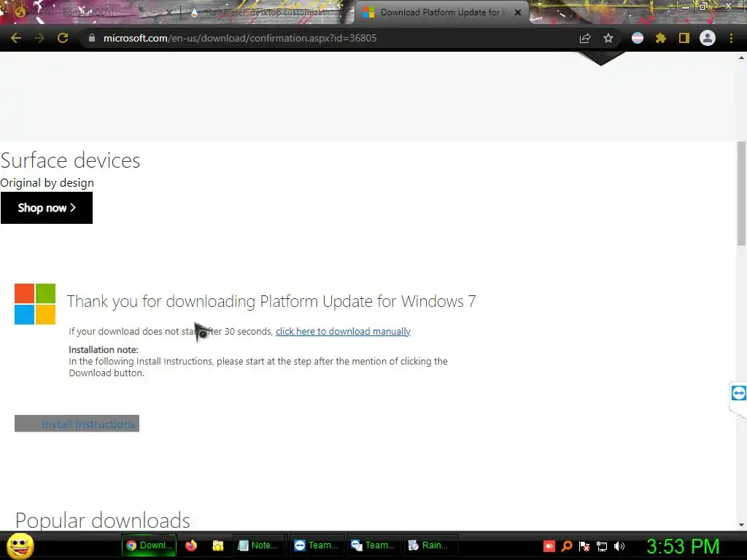Open the TeamViewer side panel icon
Screen dimensions: 747x560
[x=738, y=393]
